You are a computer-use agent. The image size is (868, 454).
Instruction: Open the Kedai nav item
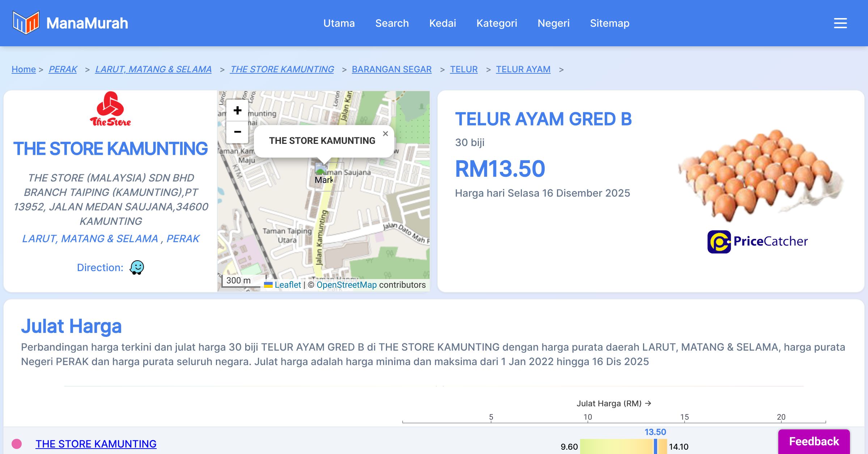click(x=442, y=23)
